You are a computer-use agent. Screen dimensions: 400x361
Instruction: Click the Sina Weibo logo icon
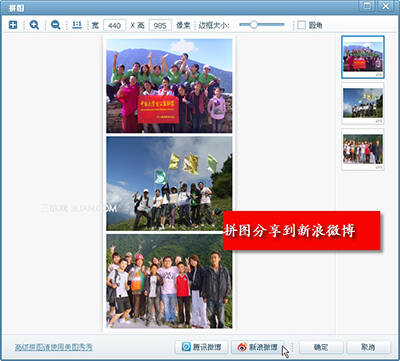[242, 347]
